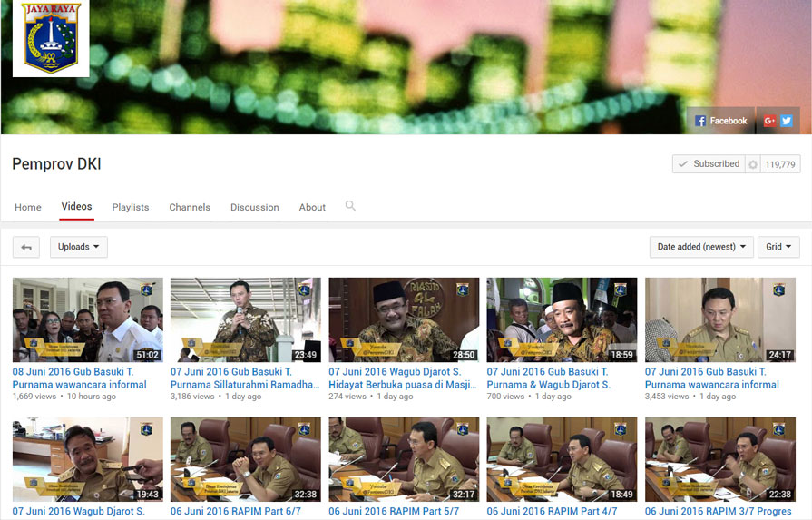Open the channel search magnifier icon
The height and width of the screenshot is (520, 812).
(350, 206)
